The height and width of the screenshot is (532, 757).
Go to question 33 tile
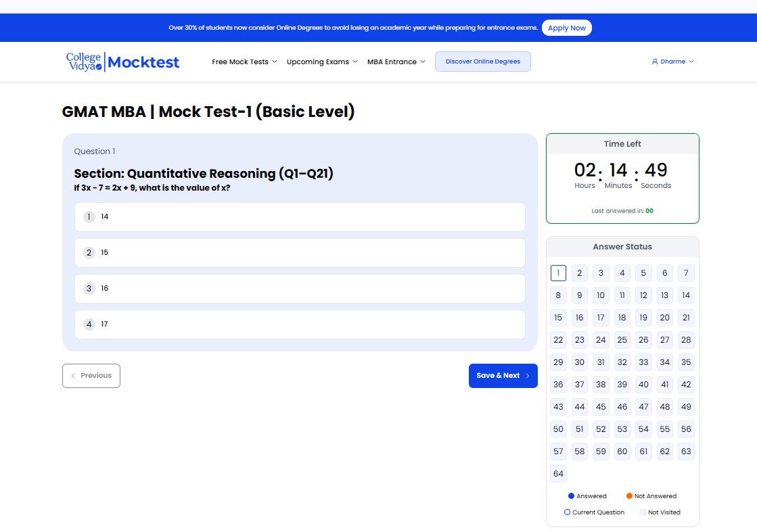coord(643,362)
